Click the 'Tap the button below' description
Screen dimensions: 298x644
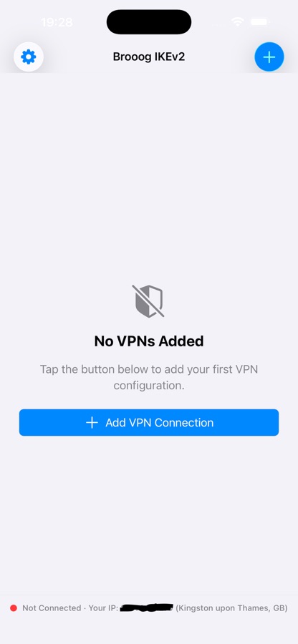[x=149, y=377]
